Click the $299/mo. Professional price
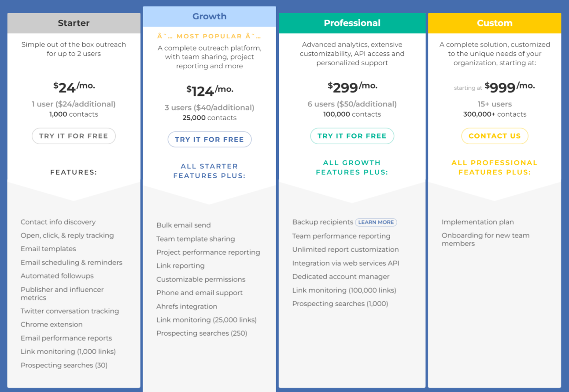Image resolution: width=569 pixels, height=392 pixels. pyautogui.click(x=352, y=87)
